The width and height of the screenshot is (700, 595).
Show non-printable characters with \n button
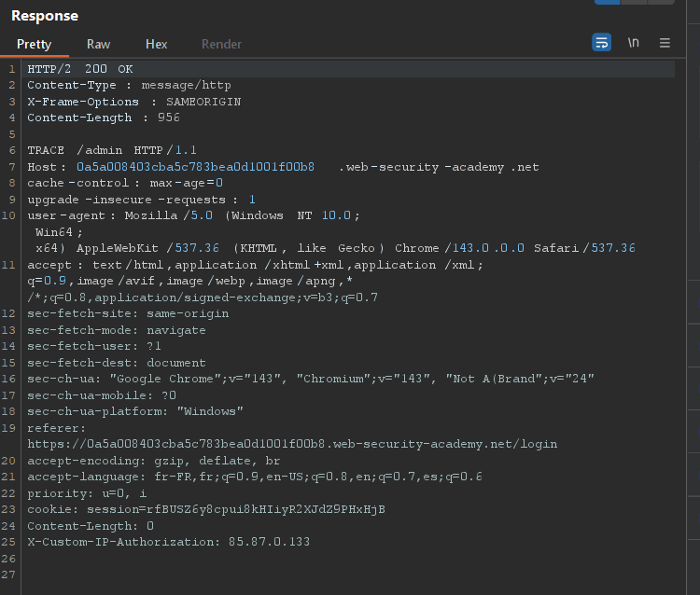click(x=634, y=43)
